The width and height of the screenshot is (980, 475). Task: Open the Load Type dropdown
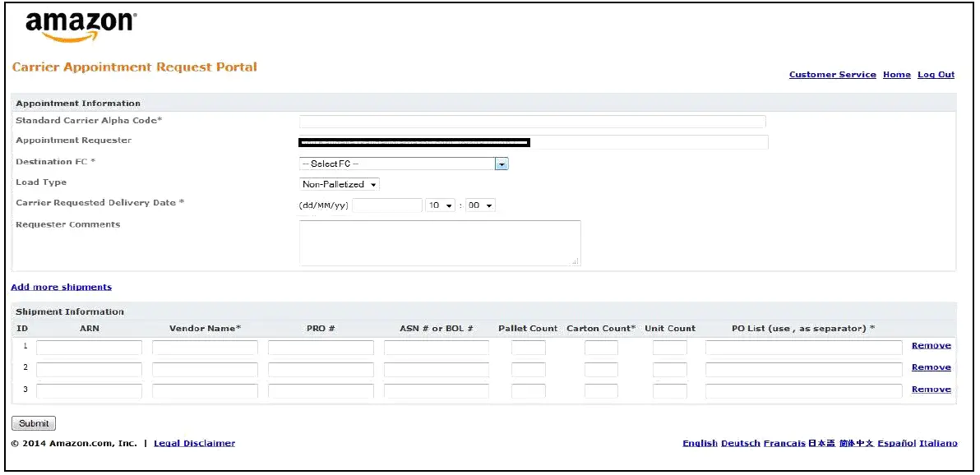(339, 183)
